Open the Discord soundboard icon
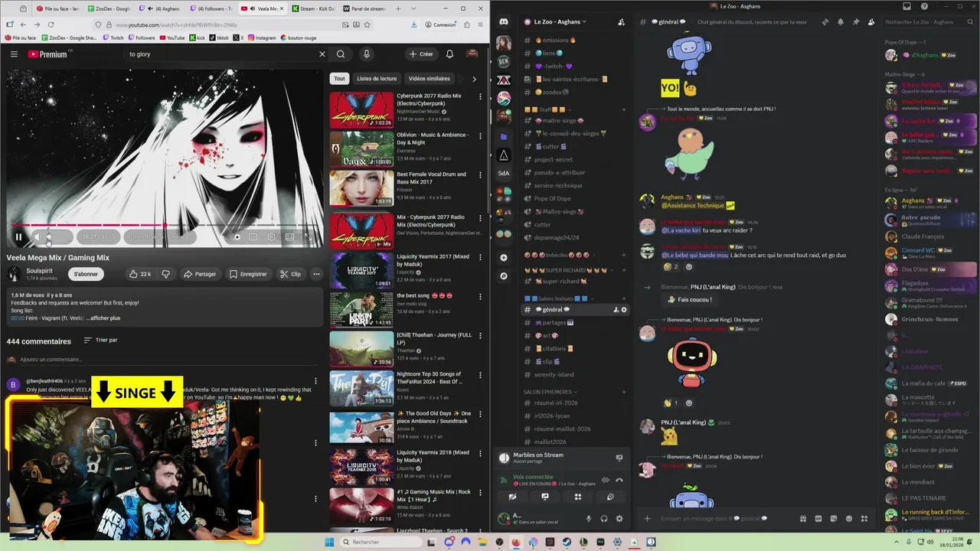The width and height of the screenshot is (980, 551). [x=610, y=497]
